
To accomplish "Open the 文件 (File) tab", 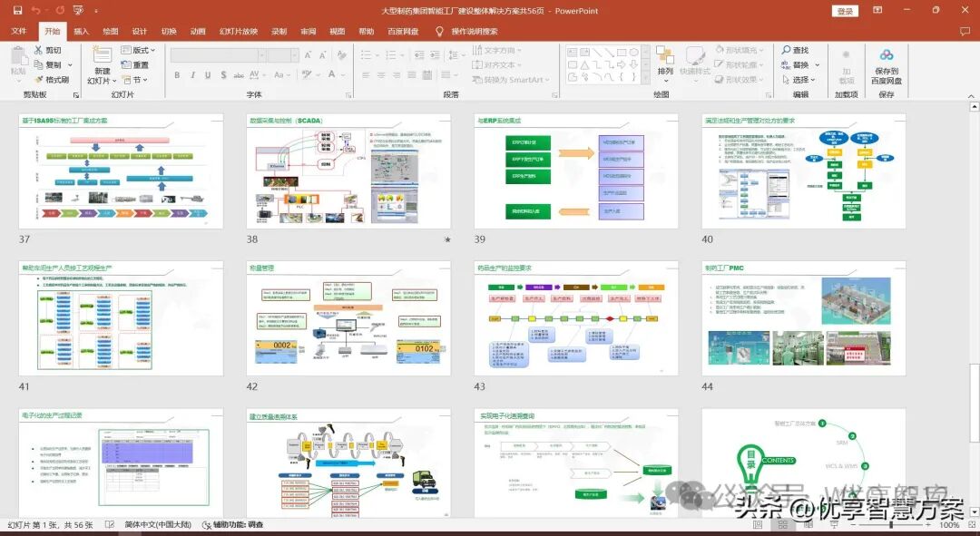I will (19, 31).
